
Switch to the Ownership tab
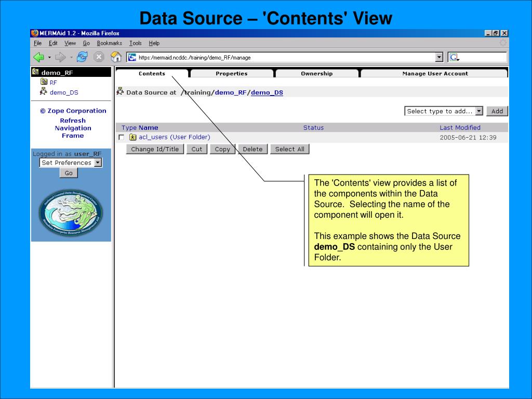coord(317,73)
